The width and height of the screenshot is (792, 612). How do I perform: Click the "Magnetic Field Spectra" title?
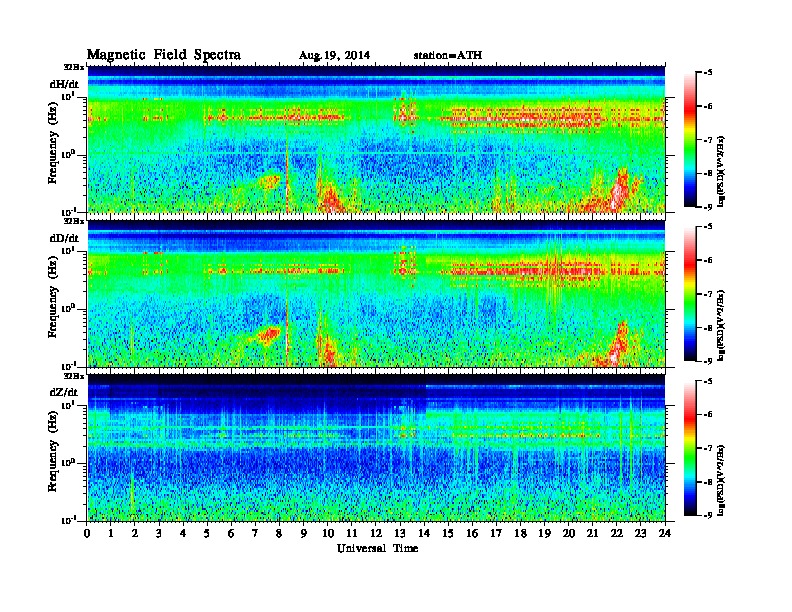pos(164,55)
